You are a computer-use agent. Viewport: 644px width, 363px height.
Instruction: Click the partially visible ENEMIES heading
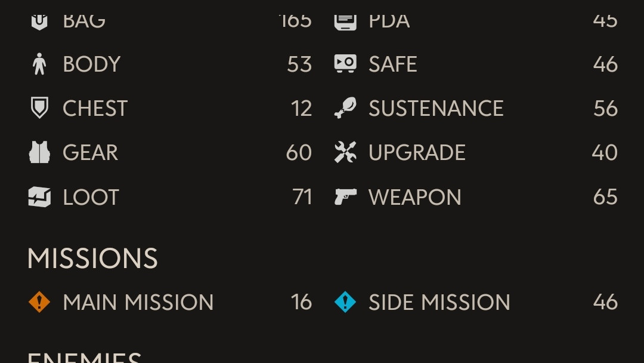pos(84,358)
